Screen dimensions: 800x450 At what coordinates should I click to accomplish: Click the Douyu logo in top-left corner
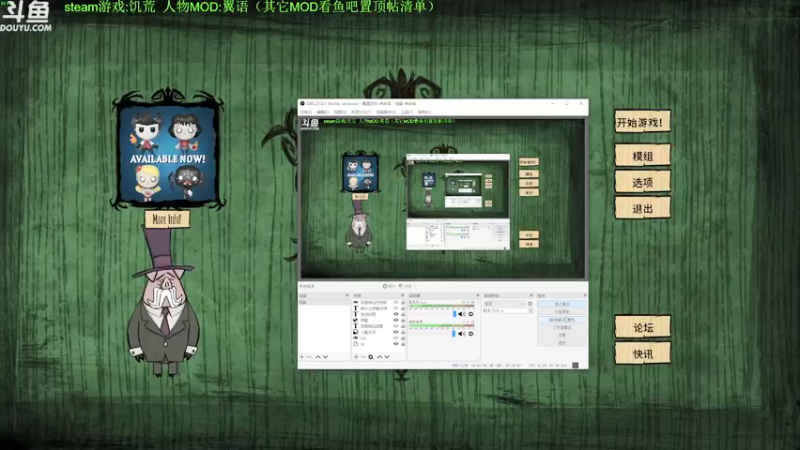[x=26, y=16]
